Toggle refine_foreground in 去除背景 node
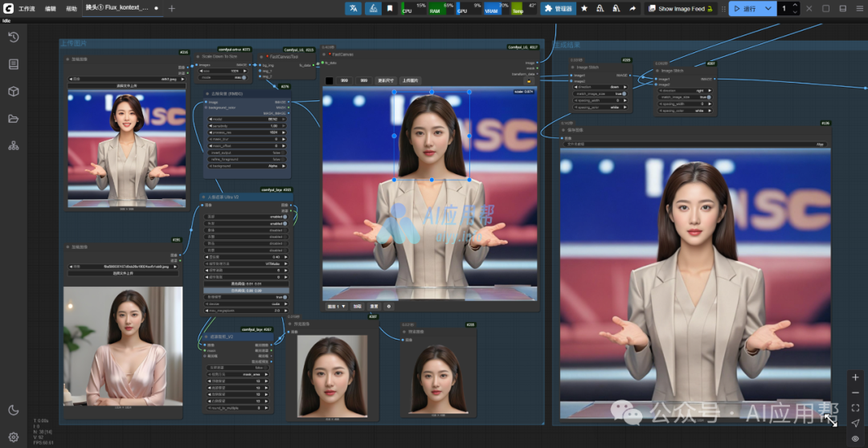Viewport: 868px width, 448px height. click(283, 159)
